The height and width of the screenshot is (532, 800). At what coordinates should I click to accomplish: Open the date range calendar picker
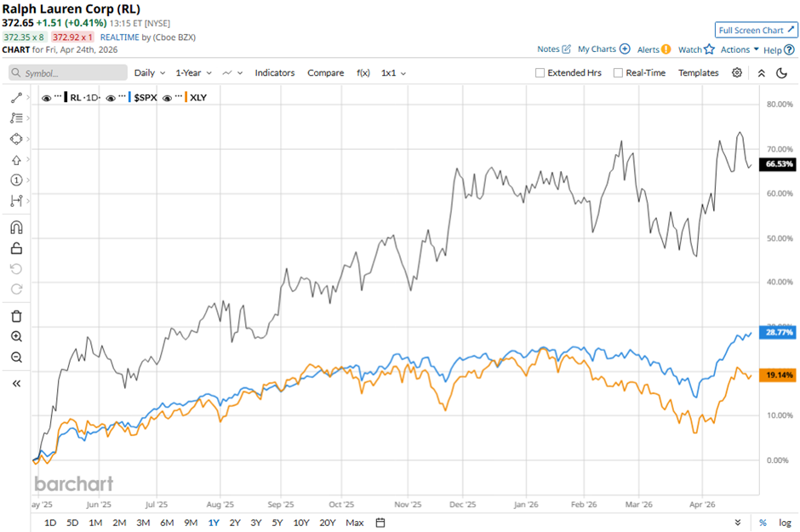coord(380,523)
